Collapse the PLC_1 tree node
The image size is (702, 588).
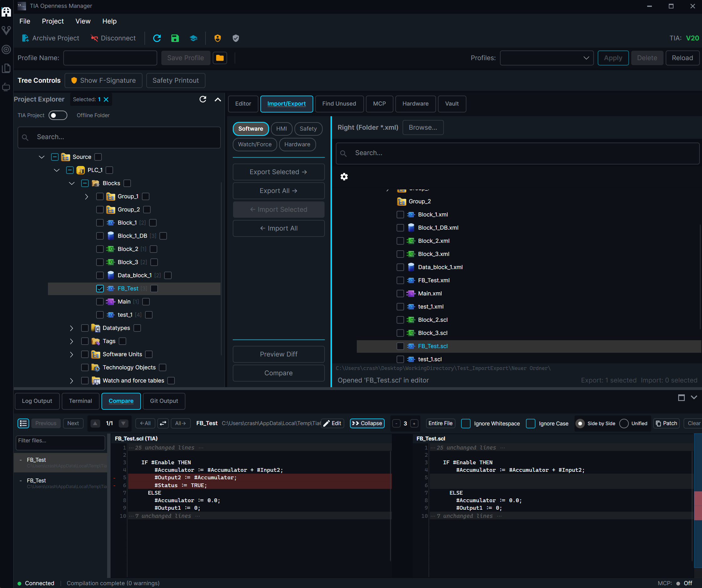(x=57, y=170)
